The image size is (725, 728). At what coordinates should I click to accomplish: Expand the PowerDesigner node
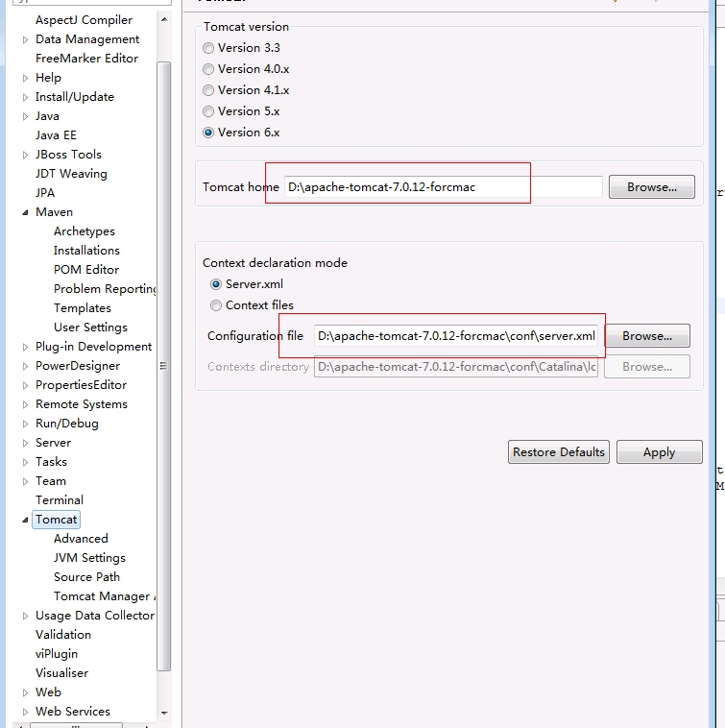(26, 366)
